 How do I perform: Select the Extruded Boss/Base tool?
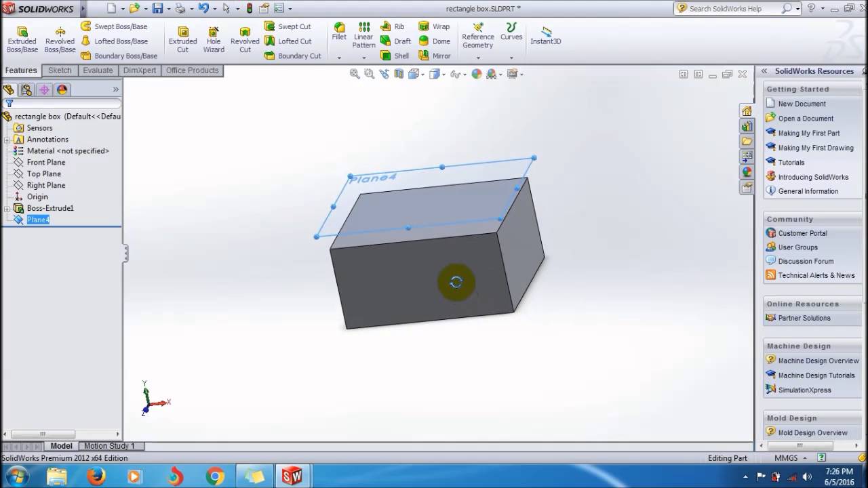tap(22, 40)
